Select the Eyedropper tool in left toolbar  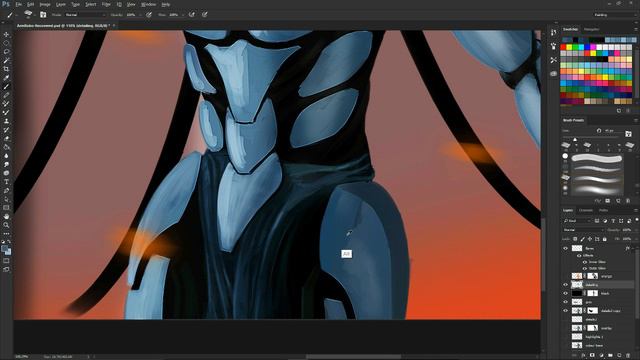click(x=6, y=78)
